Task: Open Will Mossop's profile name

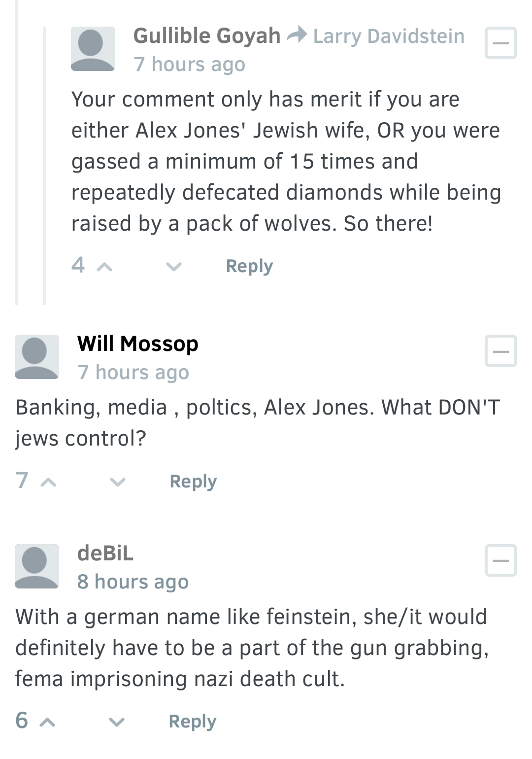Action: pyautogui.click(x=138, y=344)
